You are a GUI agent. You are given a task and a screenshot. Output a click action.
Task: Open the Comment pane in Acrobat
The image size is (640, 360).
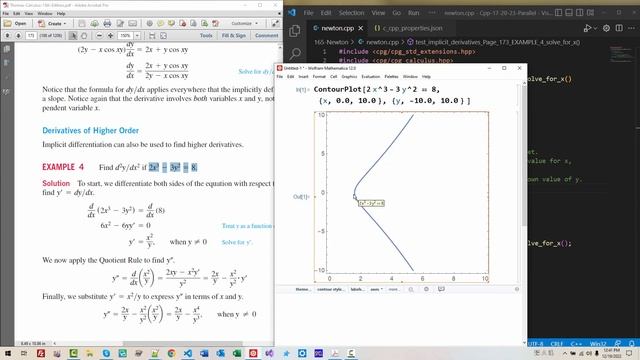click(267, 36)
